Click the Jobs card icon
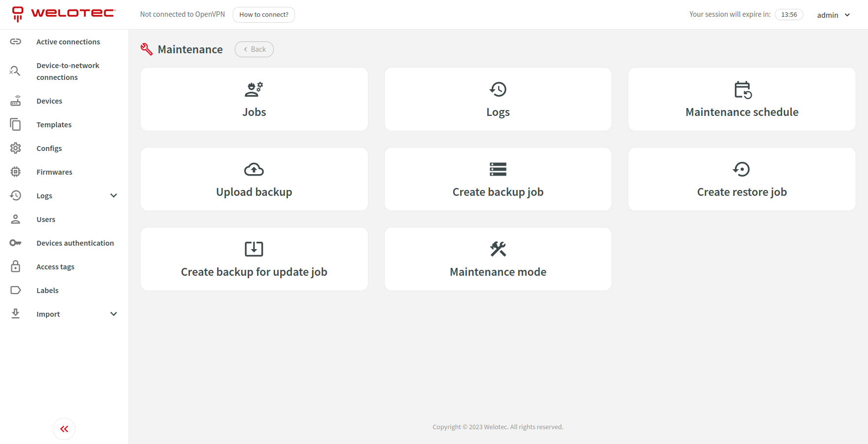The height and width of the screenshot is (444, 868). click(x=254, y=89)
